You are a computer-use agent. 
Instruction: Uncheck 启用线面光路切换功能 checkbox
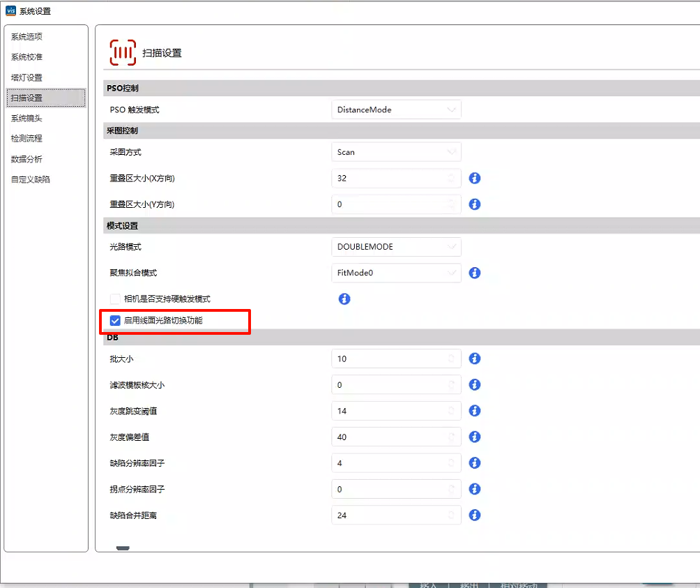coord(116,321)
